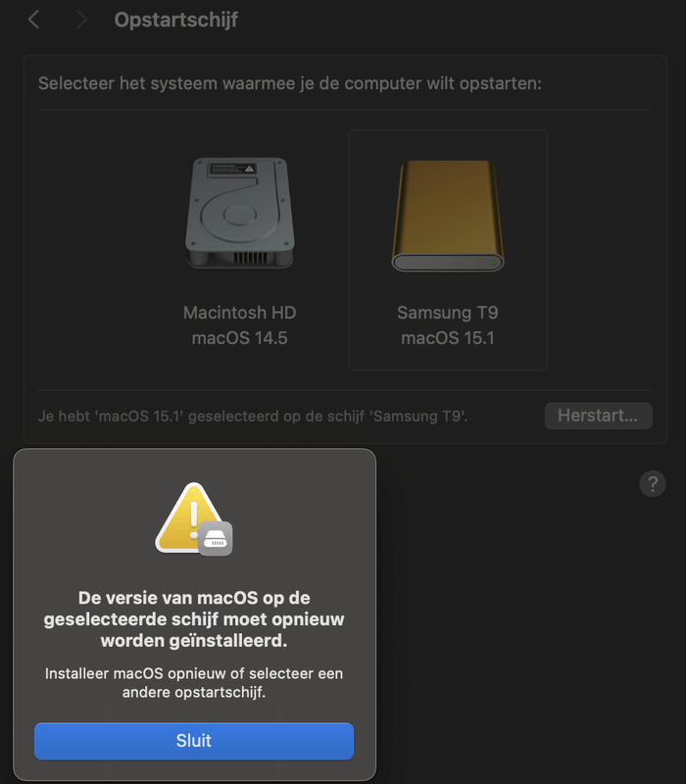Click the Opstartschijf page title

(x=176, y=20)
